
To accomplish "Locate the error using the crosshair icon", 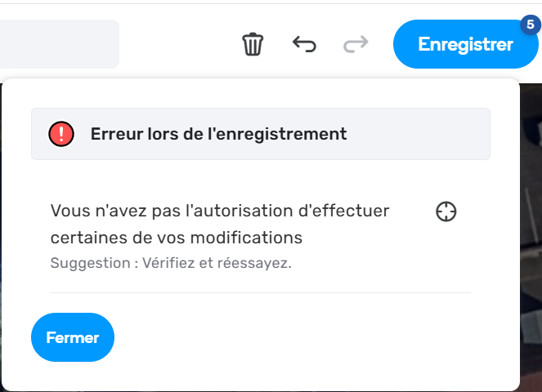I will (x=446, y=212).
